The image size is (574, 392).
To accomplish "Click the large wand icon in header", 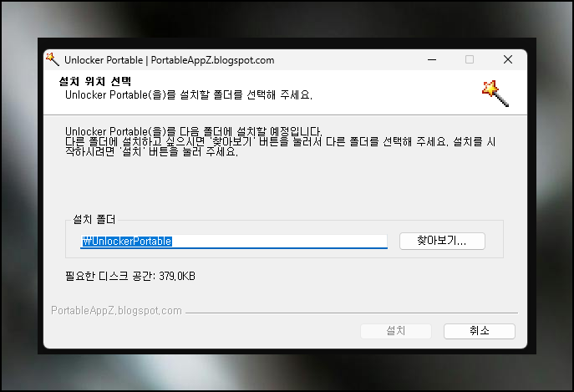I will (495, 94).
